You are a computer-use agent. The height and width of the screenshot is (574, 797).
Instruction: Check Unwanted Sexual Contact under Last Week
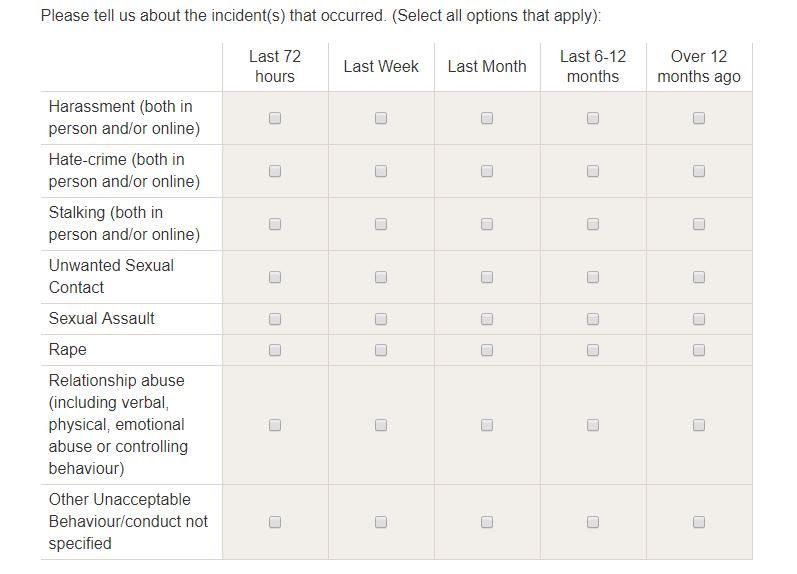(381, 277)
